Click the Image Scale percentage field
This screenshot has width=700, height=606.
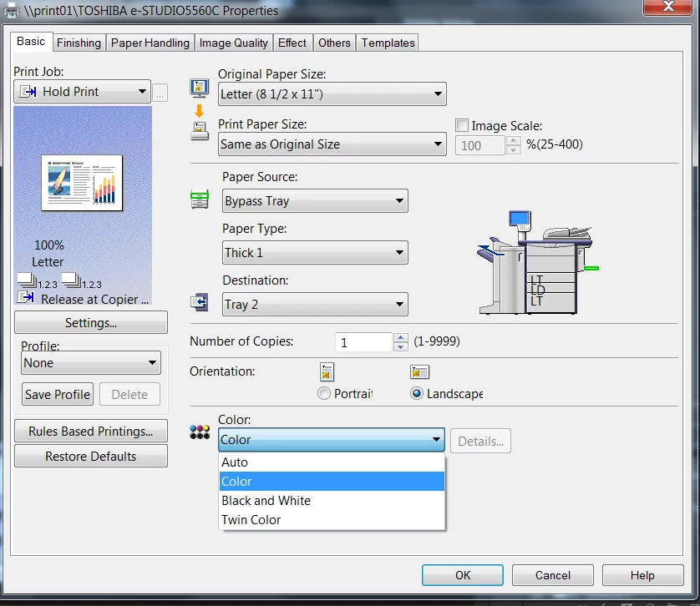pos(480,145)
